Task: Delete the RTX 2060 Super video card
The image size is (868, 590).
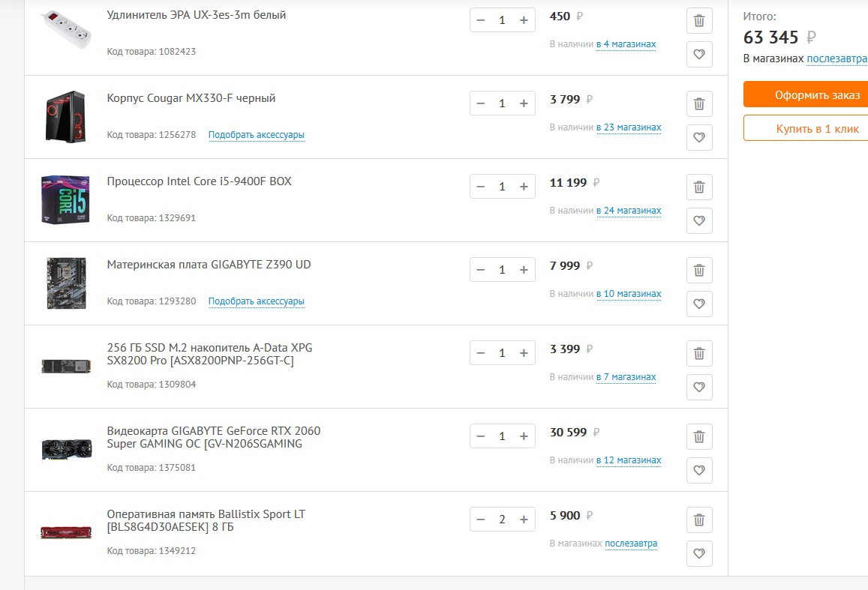Action: click(x=699, y=437)
